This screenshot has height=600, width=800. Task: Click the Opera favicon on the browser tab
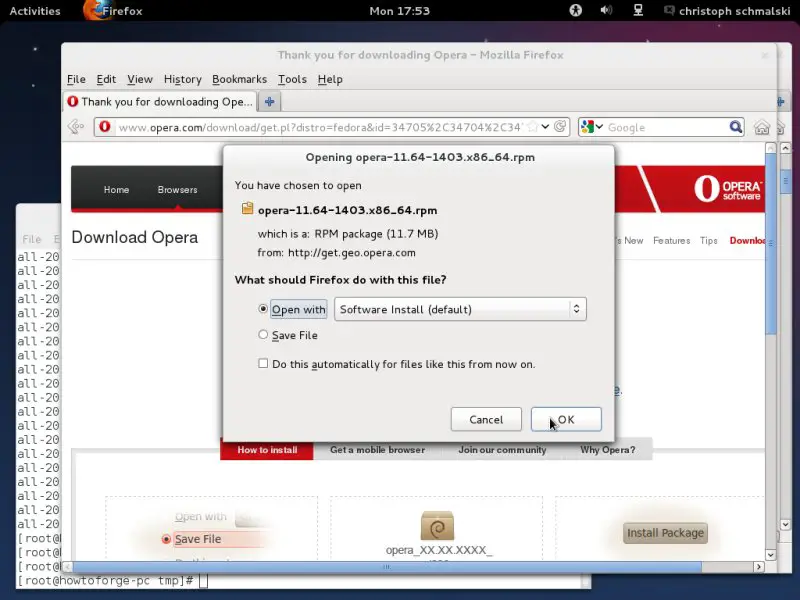coord(72,102)
